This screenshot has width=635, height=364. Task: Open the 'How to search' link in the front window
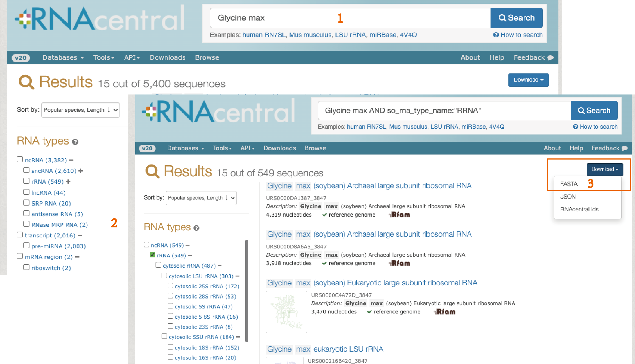pyautogui.click(x=595, y=127)
